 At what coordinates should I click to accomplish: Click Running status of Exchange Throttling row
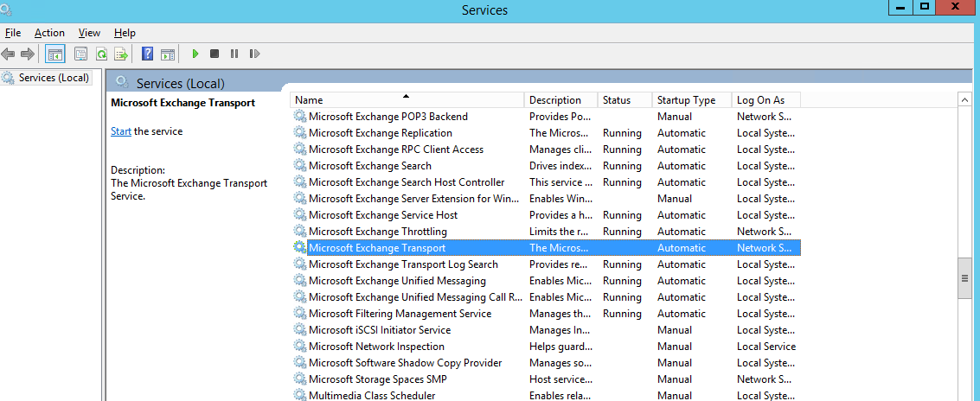(x=622, y=231)
